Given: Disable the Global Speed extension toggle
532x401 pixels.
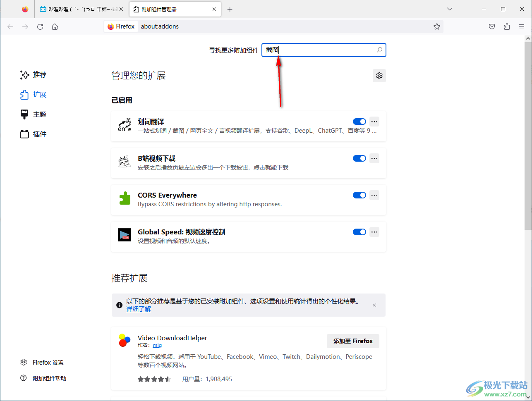Looking at the screenshot, I should point(359,232).
